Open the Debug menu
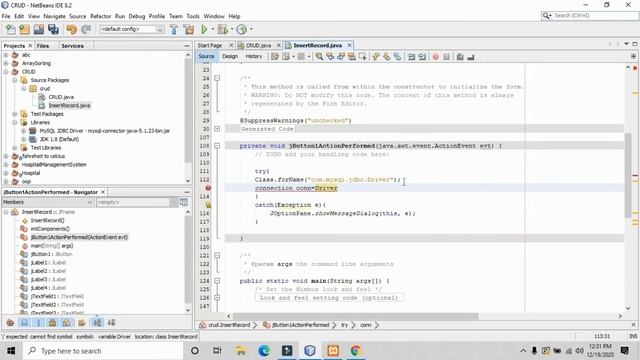Viewport: 640px width, 360px height. coord(137,16)
